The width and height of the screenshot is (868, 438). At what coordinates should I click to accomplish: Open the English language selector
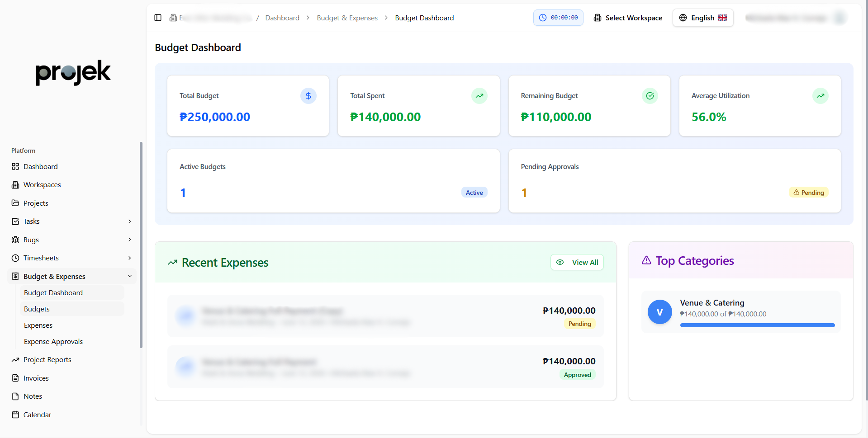click(702, 18)
